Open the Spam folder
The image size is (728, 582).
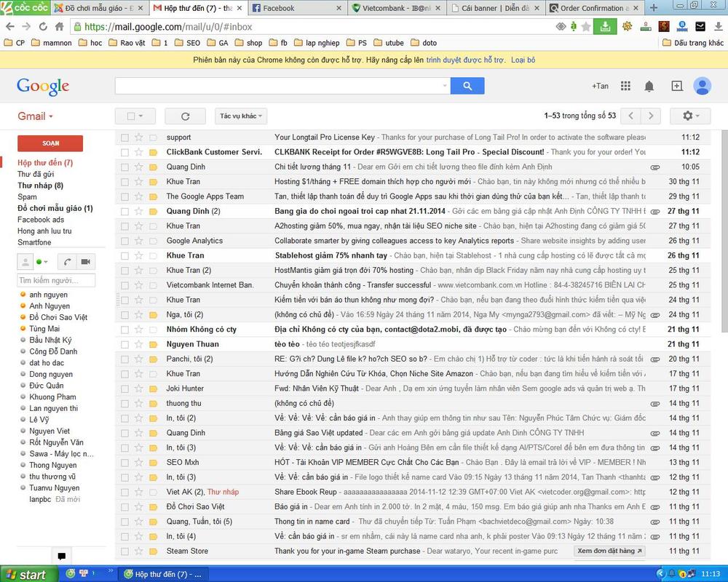(x=27, y=196)
